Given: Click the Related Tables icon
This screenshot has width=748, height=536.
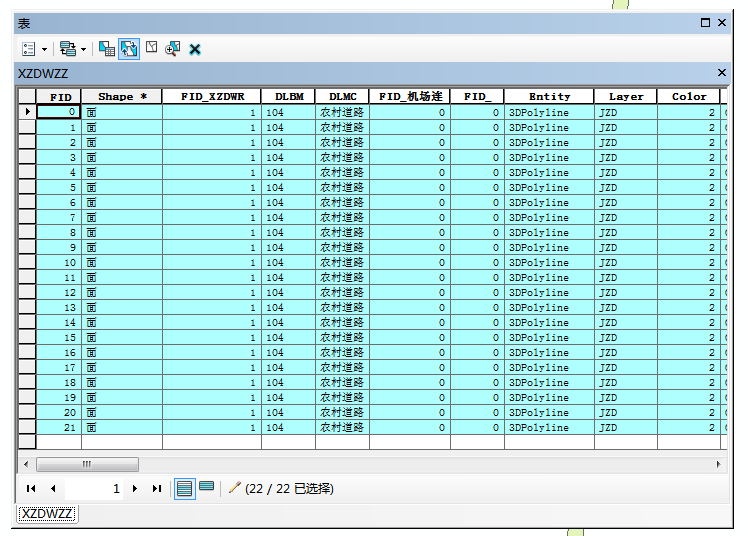Looking at the screenshot, I should [67, 48].
